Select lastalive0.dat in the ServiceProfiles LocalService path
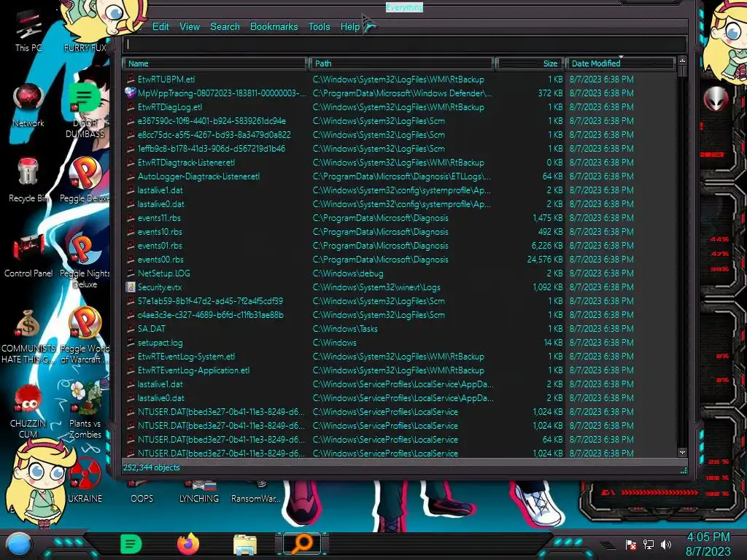 pos(160,398)
